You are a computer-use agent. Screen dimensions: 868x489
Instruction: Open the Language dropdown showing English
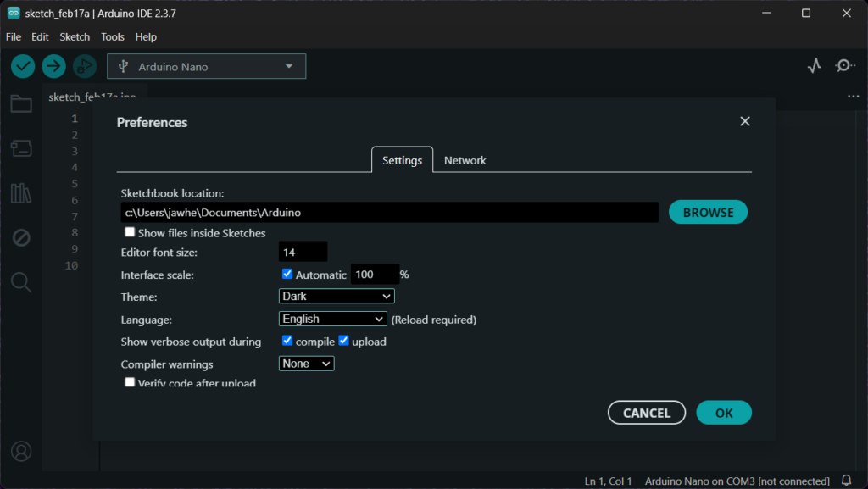[x=333, y=320]
